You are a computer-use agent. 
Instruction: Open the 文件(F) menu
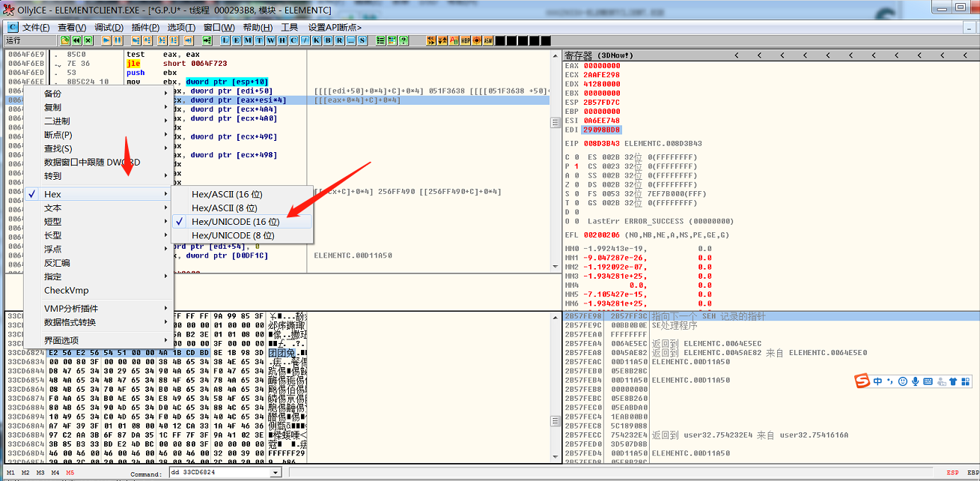[36, 28]
